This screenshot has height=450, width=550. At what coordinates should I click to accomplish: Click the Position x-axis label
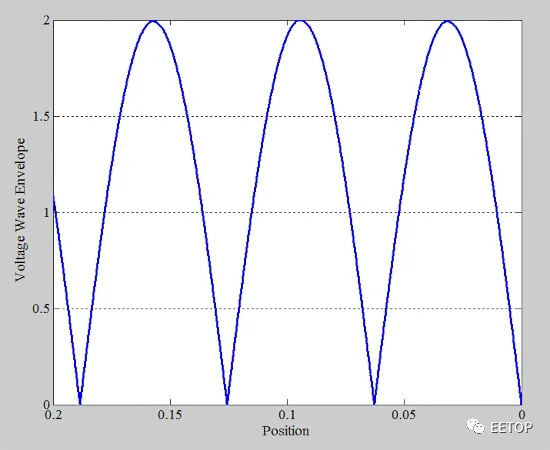tap(286, 431)
